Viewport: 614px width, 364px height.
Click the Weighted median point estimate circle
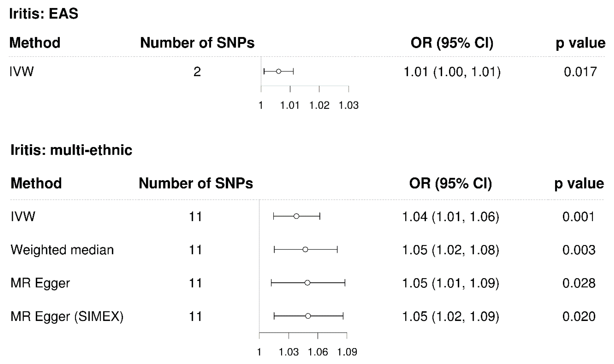[305, 250]
